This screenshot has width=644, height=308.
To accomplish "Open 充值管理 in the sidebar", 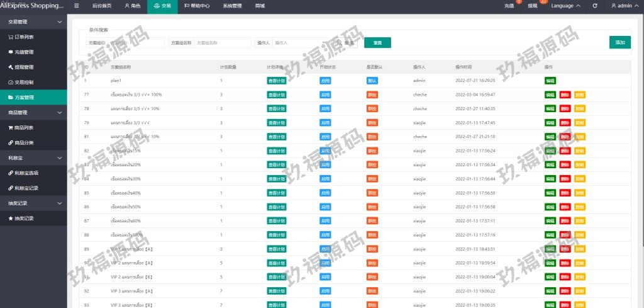I will [x=24, y=52].
